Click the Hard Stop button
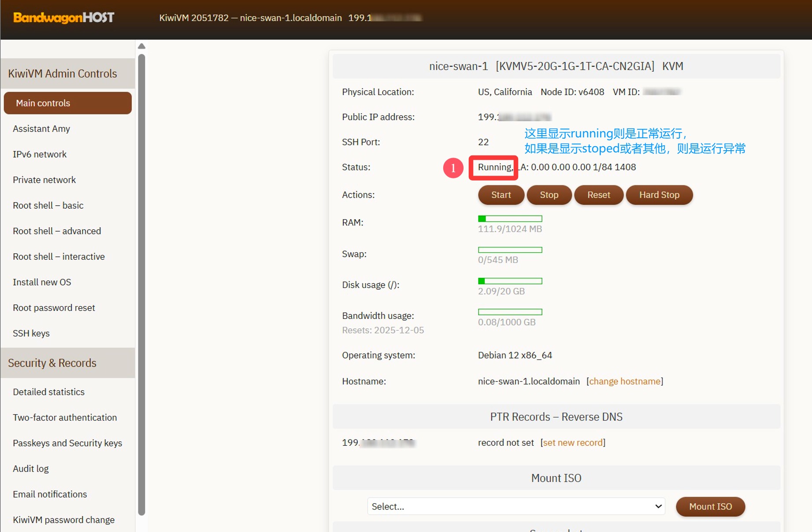The image size is (812, 532). click(x=659, y=195)
